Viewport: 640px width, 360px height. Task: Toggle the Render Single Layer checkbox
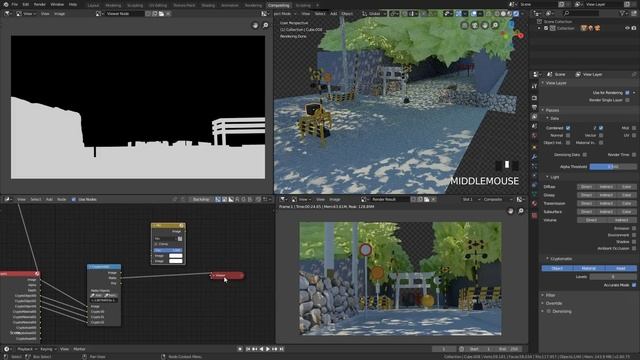pos(627,100)
